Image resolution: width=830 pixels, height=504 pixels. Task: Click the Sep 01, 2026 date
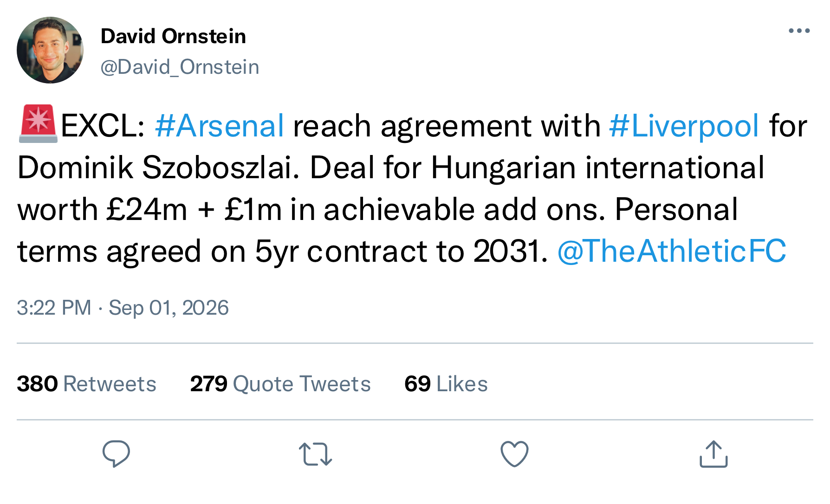tap(169, 308)
